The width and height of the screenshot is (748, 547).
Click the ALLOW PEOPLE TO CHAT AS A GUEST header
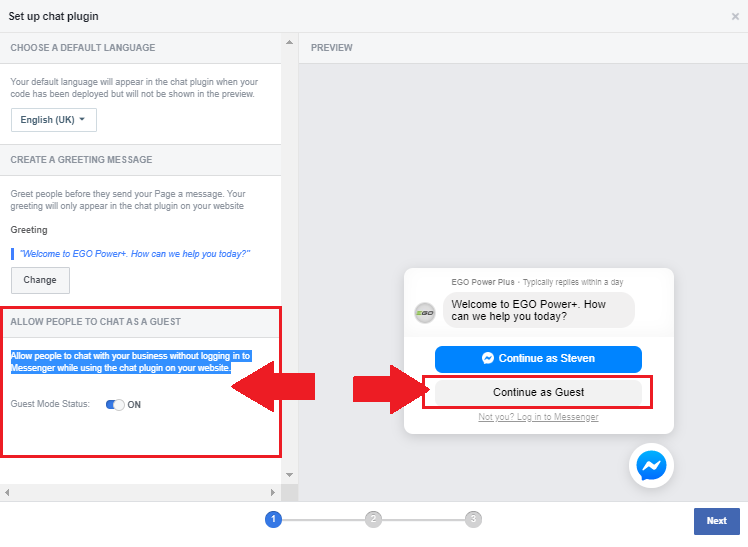pos(95,322)
